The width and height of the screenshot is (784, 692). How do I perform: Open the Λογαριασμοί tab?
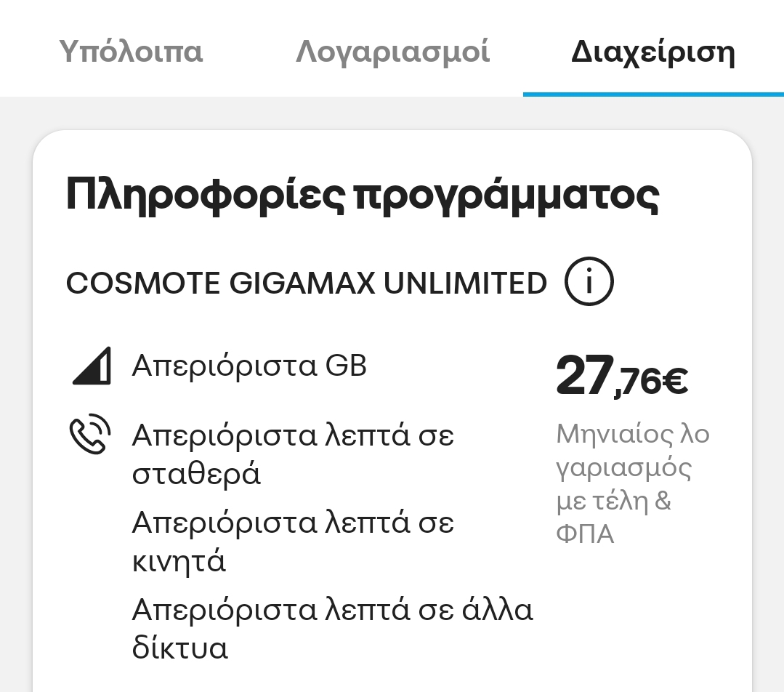point(392,52)
